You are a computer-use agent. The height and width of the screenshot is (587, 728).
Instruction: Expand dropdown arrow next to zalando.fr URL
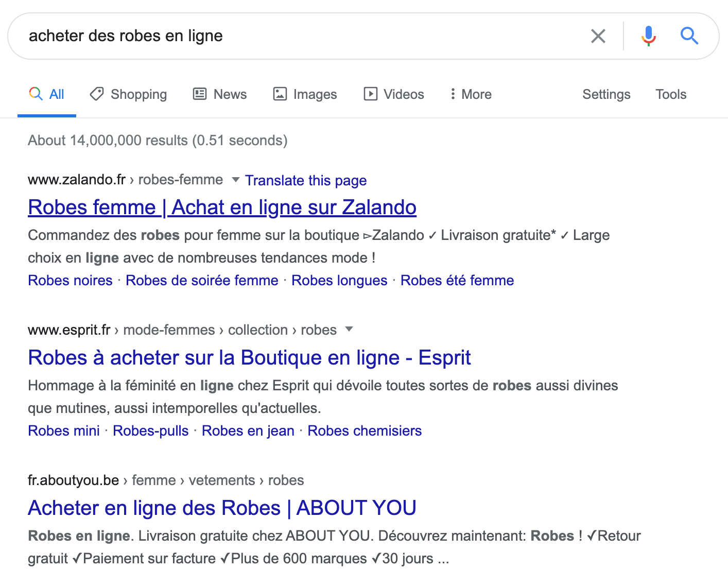click(236, 180)
